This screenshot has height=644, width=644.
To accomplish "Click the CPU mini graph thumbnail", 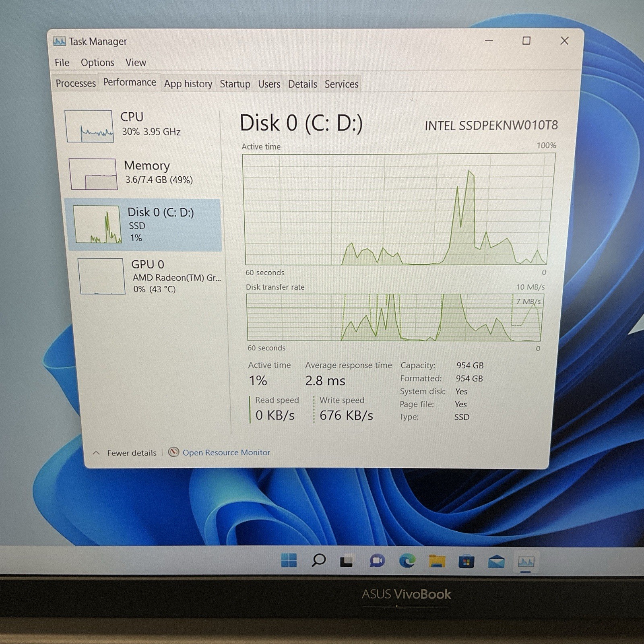I will point(89,126).
